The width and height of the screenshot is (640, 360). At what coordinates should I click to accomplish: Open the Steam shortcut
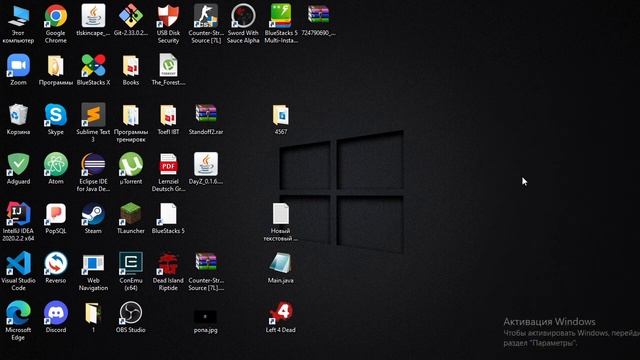(x=93, y=214)
